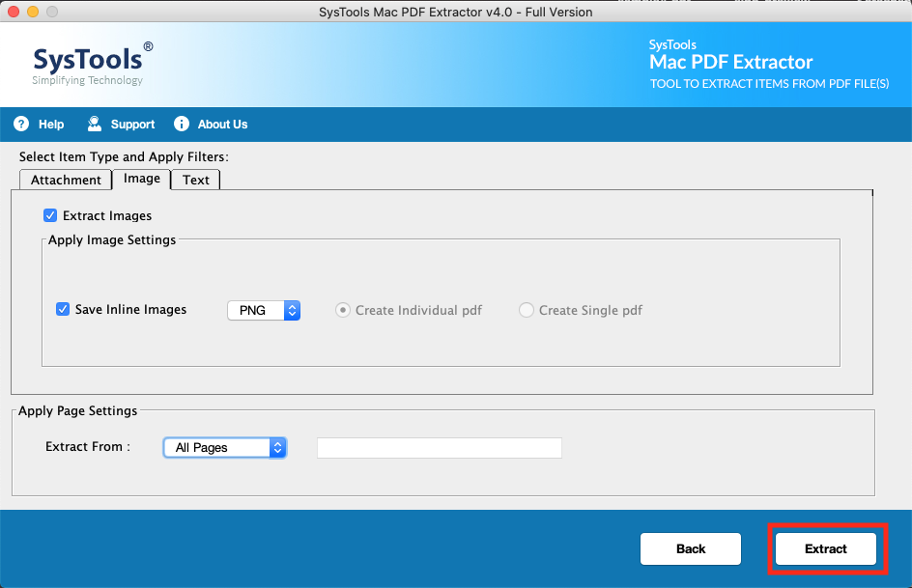Viewport: 912px width, 588px height.
Task: Select the Create Single pdf radio button
Action: point(527,310)
